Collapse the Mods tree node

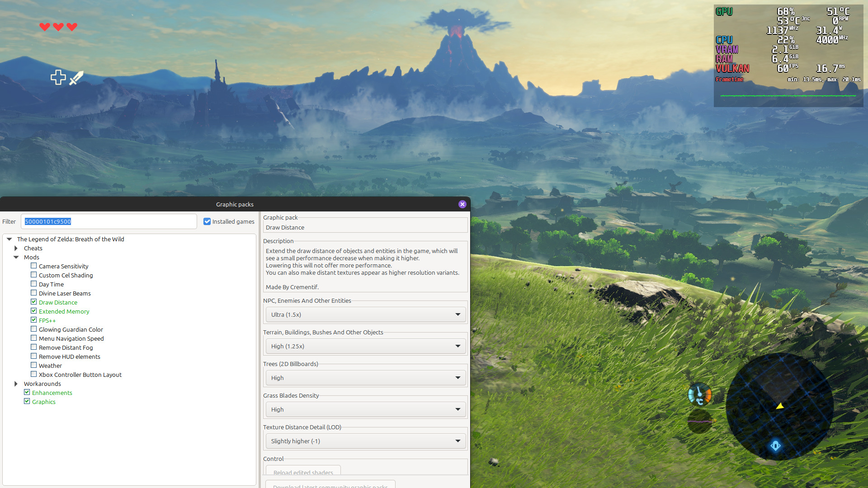(16, 257)
